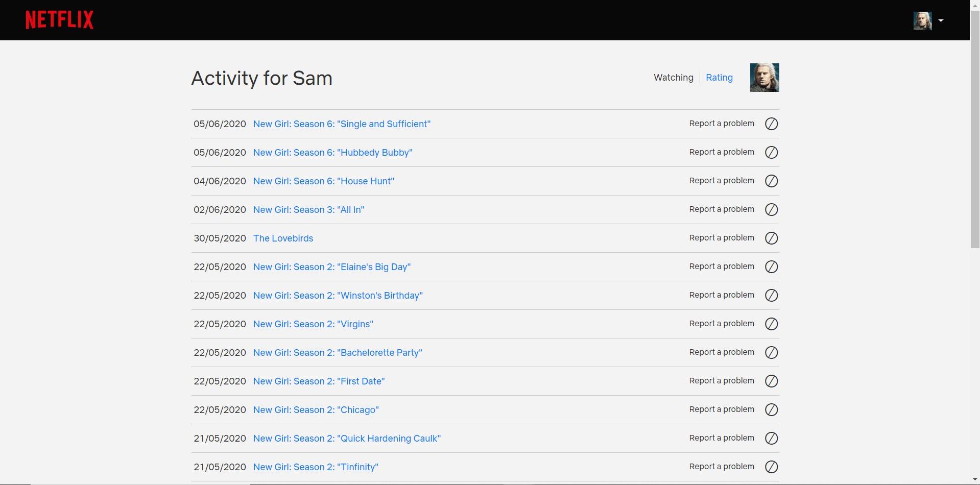Hide "Single and Sufficient" from viewing history
The height and width of the screenshot is (485, 980).
pyautogui.click(x=771, y=124)
